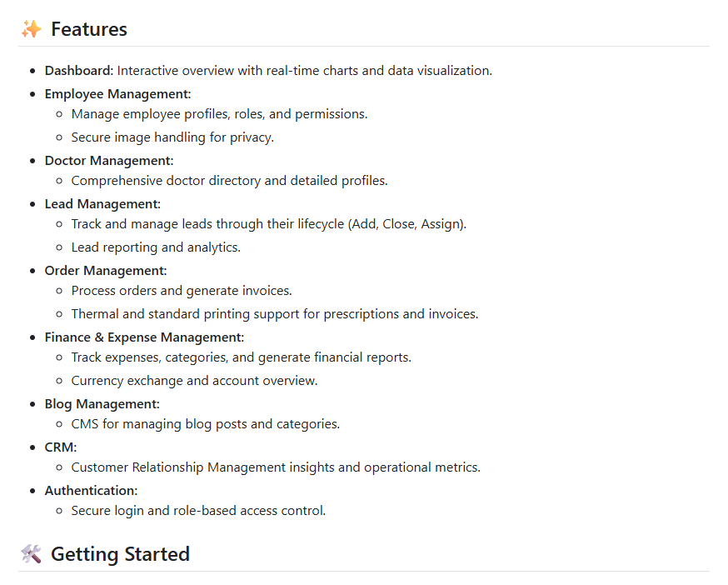Click the 'Lead reporting and analytics' sub-item
This screenshot has width=728, height=585.
156,247
